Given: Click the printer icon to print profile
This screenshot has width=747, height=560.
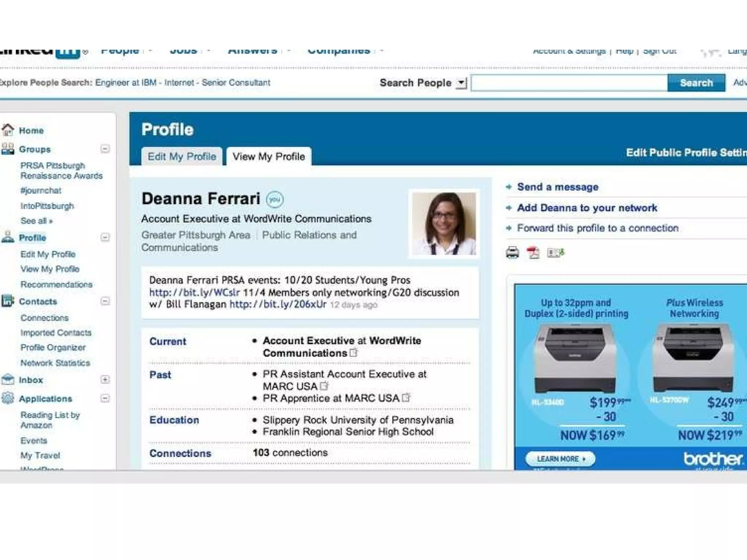Looking at the screenshot, I should [x=512, y=252].
